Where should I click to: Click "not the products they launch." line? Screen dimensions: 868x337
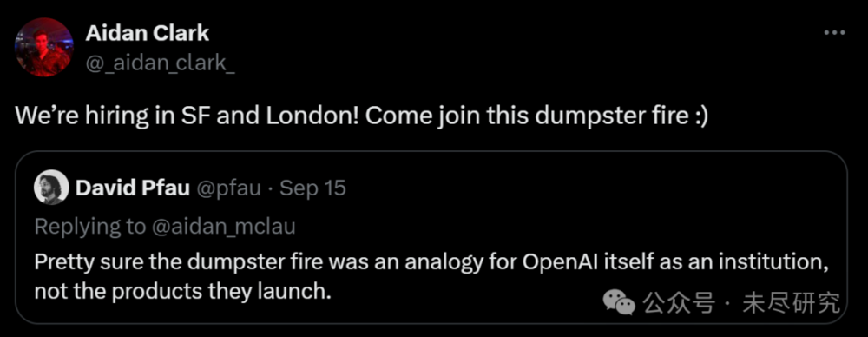(x=182, y=290)
